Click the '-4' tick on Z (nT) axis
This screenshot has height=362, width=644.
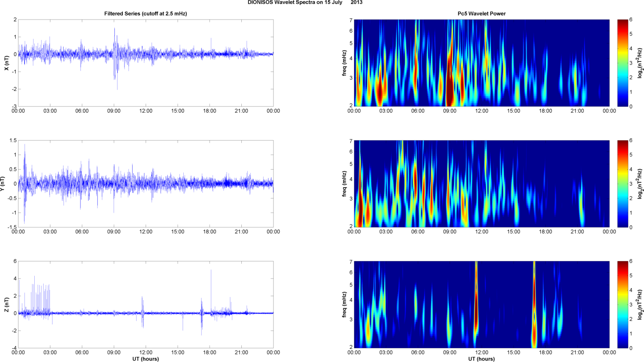(x=14, y=348)
